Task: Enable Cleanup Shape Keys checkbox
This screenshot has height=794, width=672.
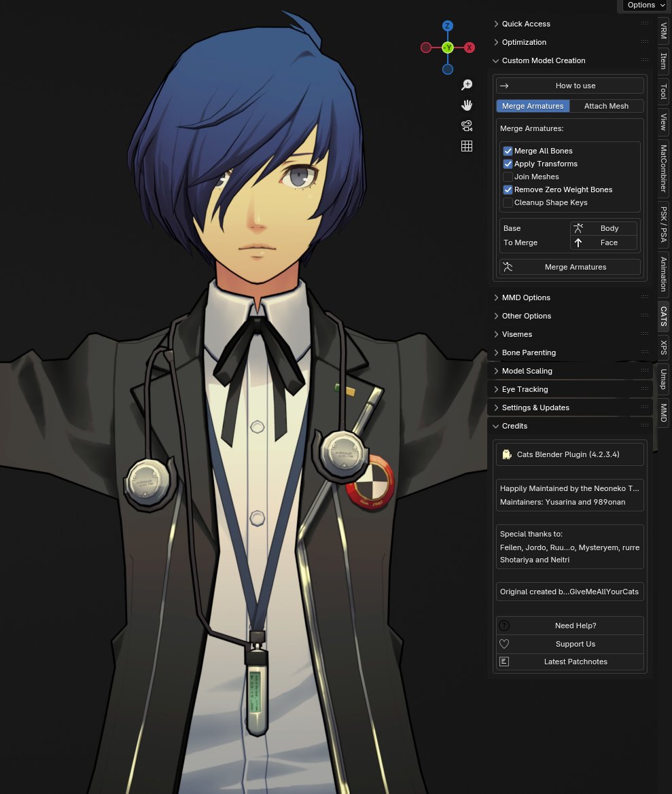Action: tap(508, 202)
